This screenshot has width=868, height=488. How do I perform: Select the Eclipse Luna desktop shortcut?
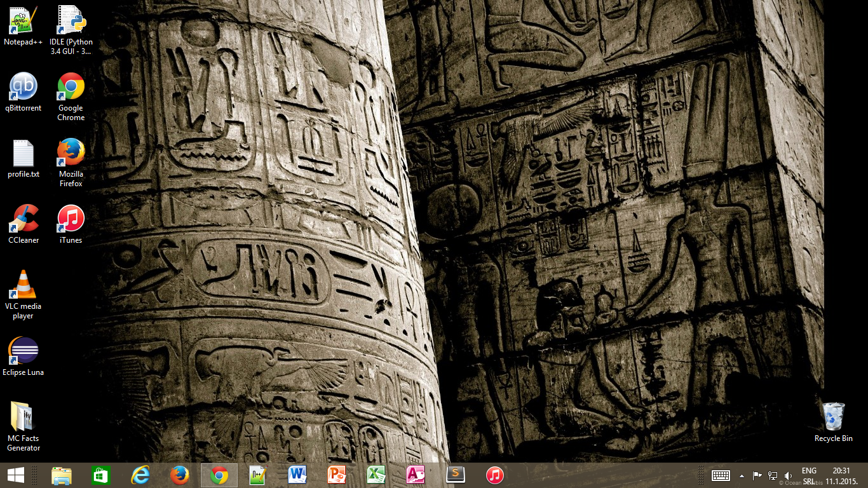coord(23,357)
